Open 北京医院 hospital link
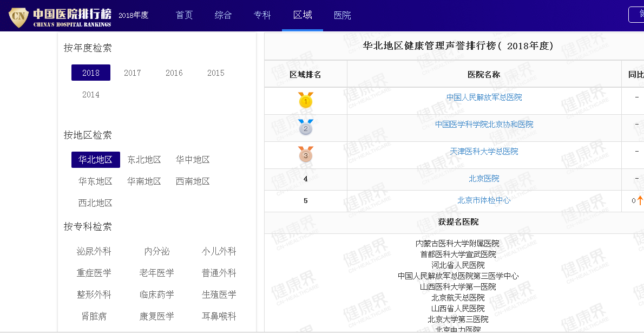Screen dimensions: 644x333 point(484,179)
